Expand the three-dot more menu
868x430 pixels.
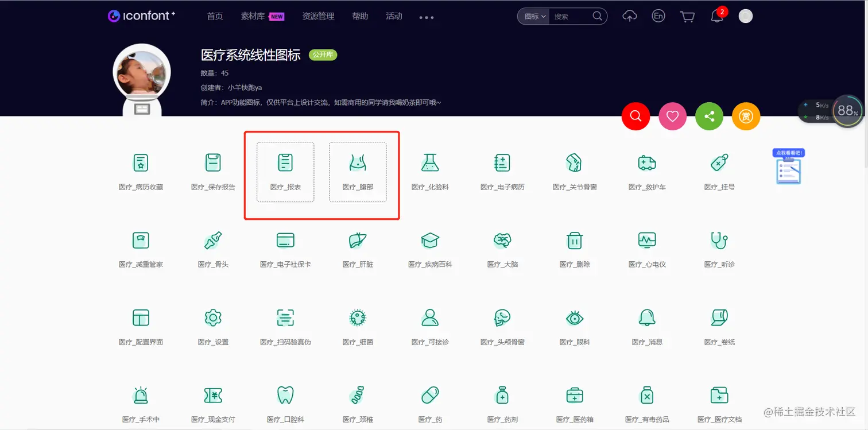427,17
